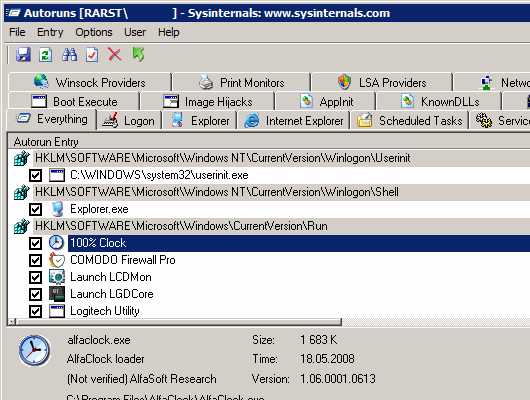Select the CurrentVersion\Run registry key row
530x400 pixels.
coord(282,226)
